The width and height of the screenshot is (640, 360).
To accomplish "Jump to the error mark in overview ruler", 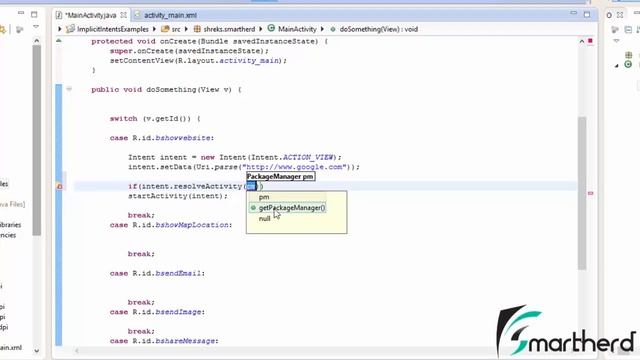I will tap(591, 193).
